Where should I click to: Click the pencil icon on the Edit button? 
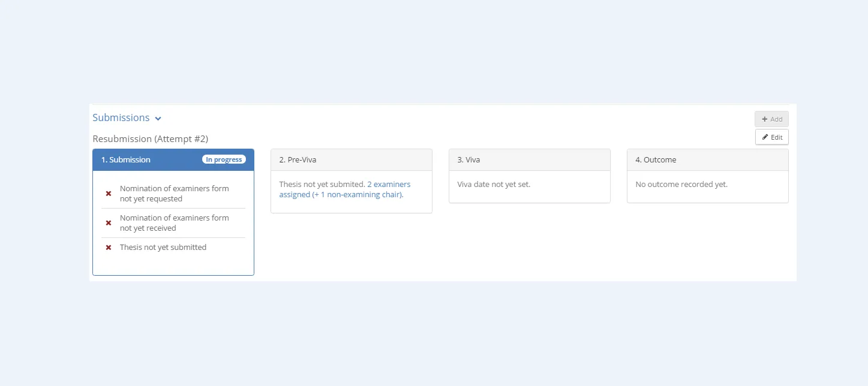point(766,137)
